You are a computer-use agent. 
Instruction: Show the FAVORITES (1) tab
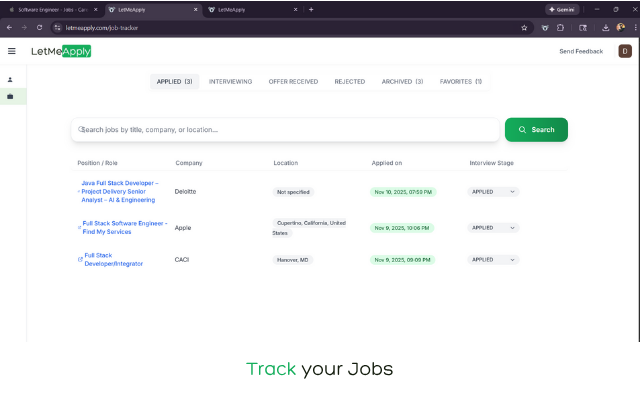pyautogui.click(x=460, y=82)
